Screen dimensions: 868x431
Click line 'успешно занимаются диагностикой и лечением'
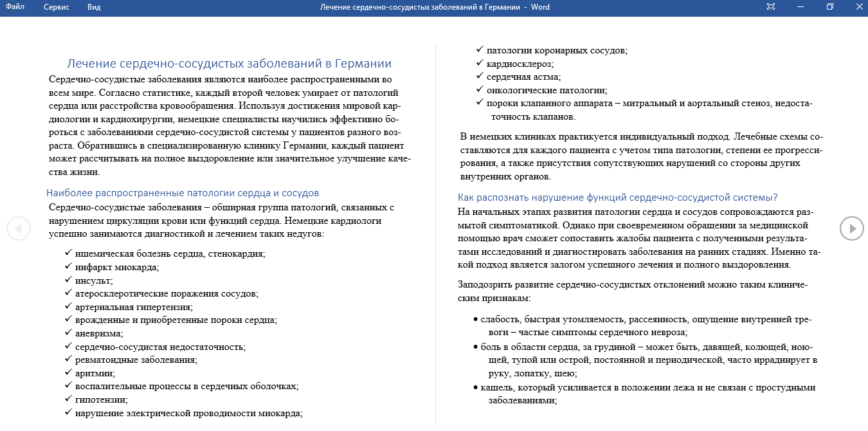(186, 234)
